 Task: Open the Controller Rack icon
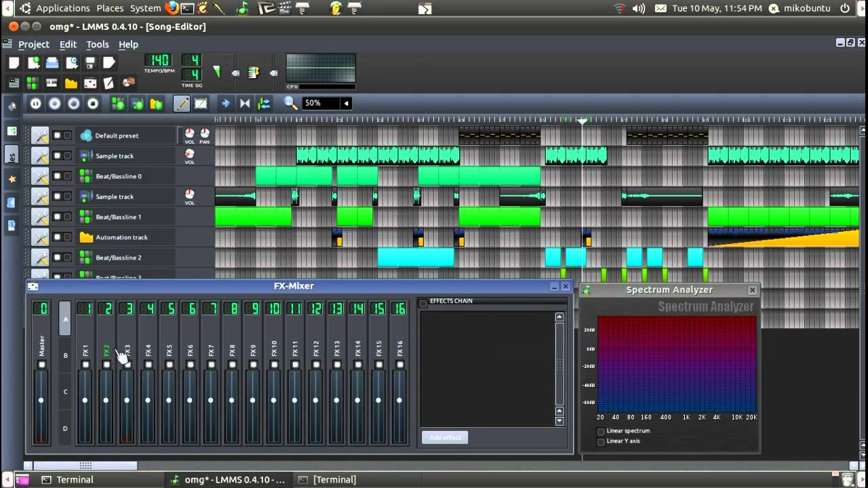[128, 83]
